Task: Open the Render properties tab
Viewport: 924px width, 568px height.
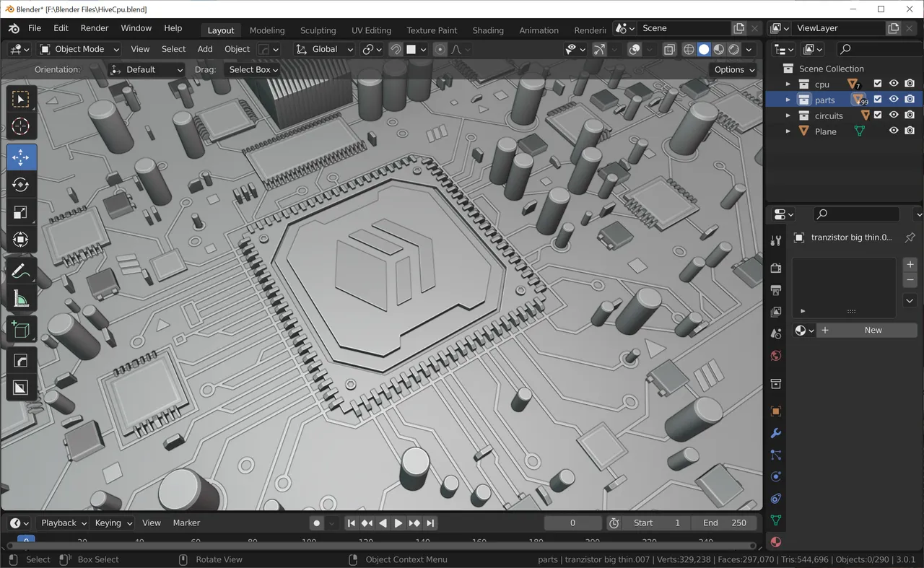Action: click(776, 268)
